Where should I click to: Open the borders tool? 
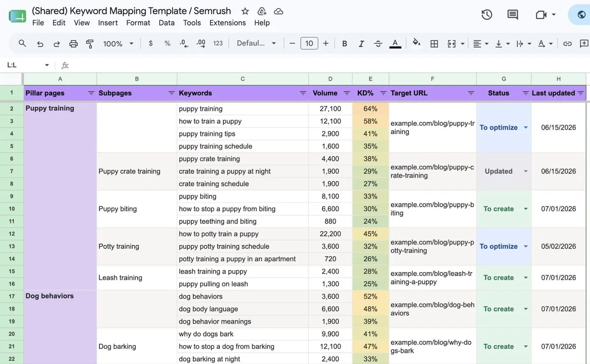tap(434, 44)
